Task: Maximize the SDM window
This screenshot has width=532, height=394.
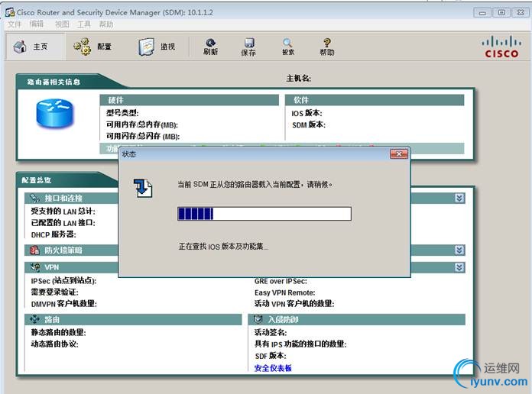Action: [x=501, y=13]
